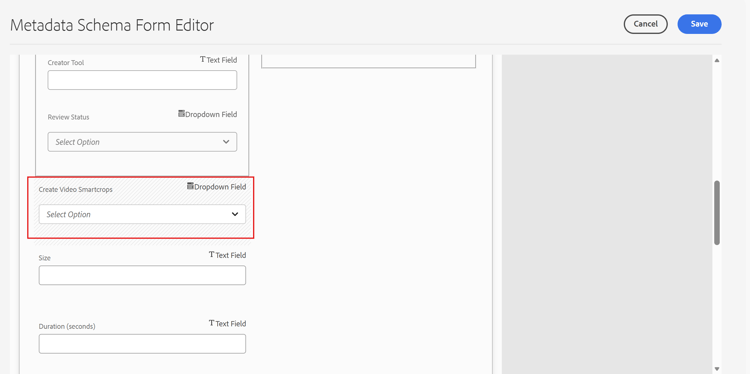The image size is (750, 374).
Task: Expand the Create Video Smartcrops dropdown
Action: pyautogui.click(x=142, y=214)
